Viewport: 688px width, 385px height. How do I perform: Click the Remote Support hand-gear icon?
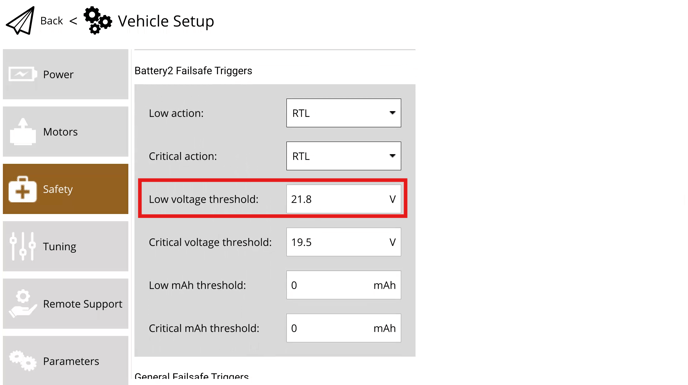tap(23, 303)
